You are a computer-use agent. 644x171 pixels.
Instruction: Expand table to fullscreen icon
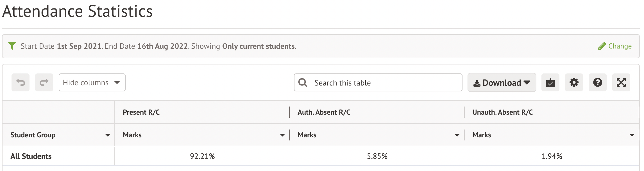621,82
